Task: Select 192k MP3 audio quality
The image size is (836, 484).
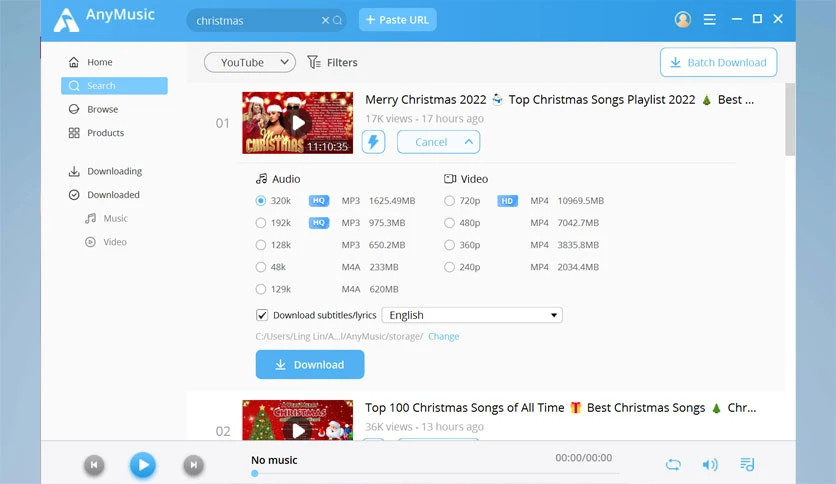Action: 261,223
